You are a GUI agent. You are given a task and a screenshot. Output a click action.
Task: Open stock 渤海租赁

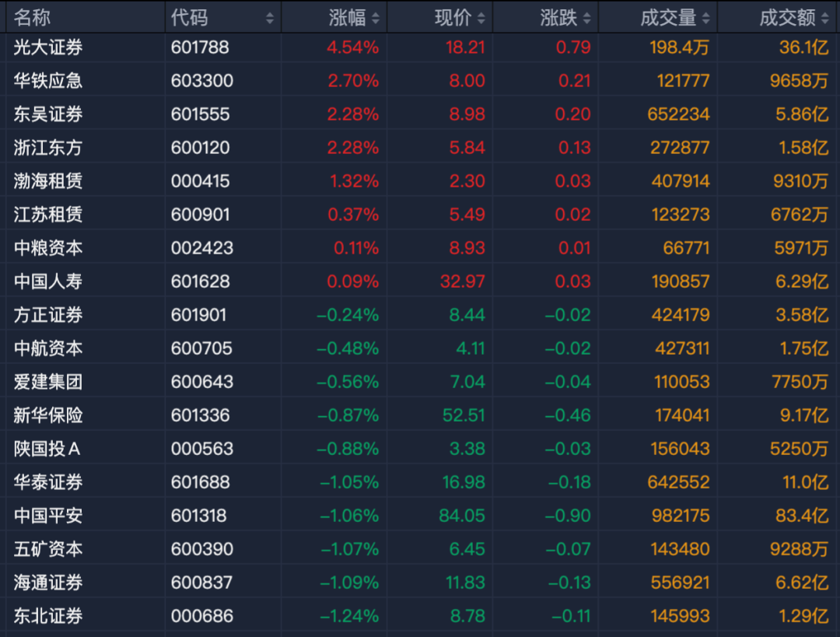coord(48,181)
